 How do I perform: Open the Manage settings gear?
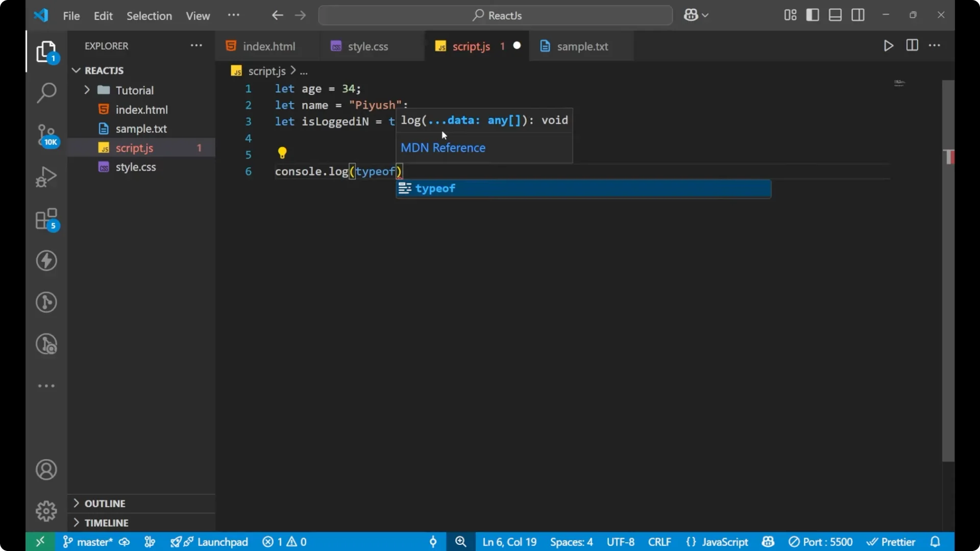[46, 511]
